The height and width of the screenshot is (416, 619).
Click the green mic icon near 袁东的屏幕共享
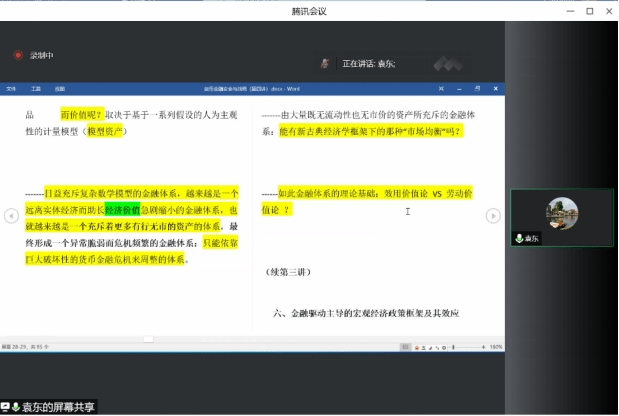click(16, 407)
